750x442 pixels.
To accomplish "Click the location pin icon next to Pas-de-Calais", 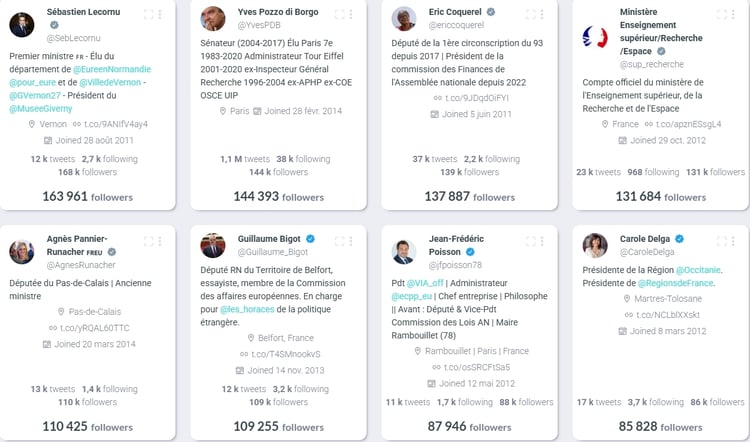I will click(x=60, y=311).
